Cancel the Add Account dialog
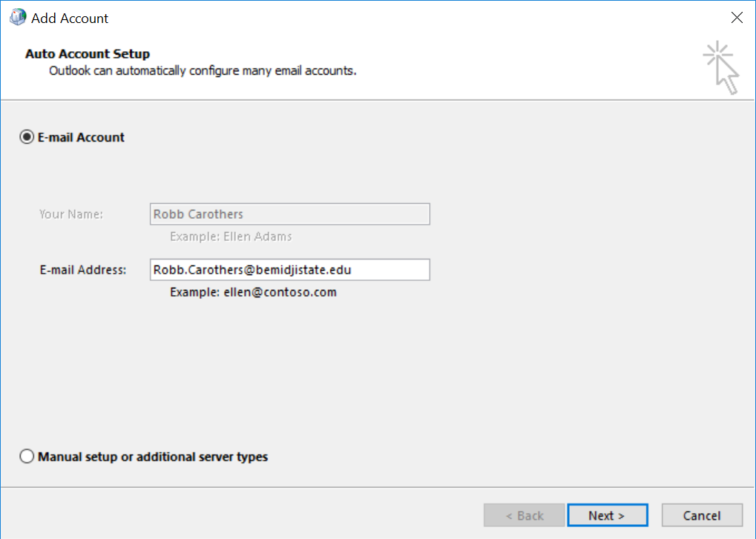The image size is (756, 539). 702,515
